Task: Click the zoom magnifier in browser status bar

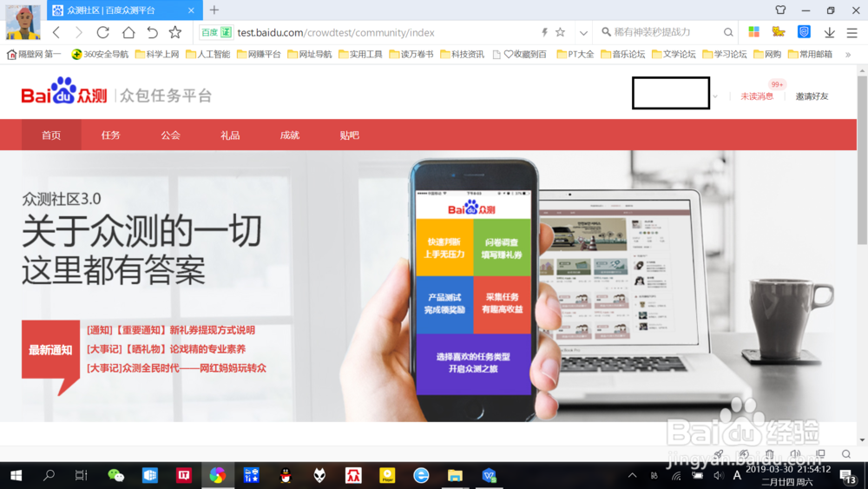Action: click(x=845, y=454)
